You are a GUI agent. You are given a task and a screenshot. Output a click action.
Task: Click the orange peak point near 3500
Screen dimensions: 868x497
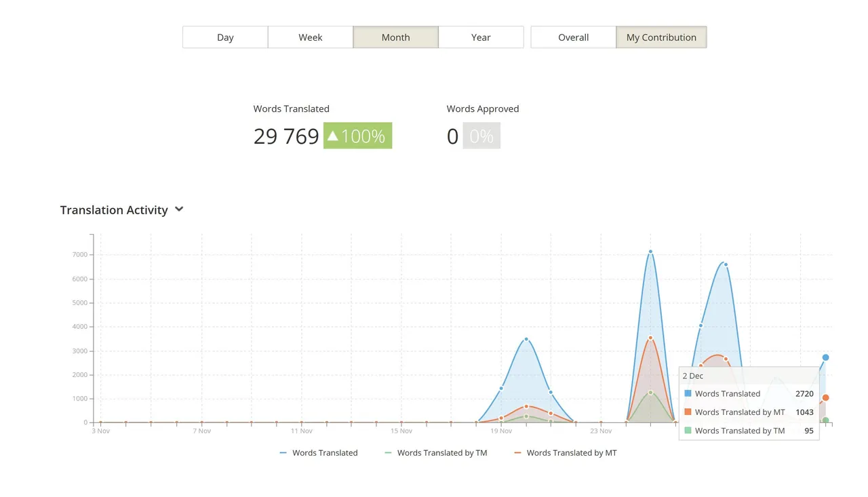(x=650, y=338)
